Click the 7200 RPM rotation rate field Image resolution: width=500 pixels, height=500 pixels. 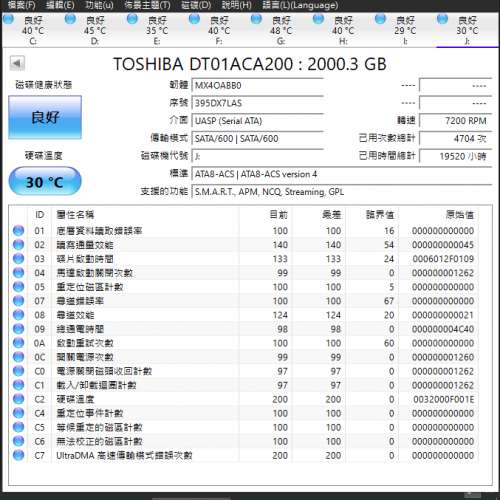pyautogui.click(x=456, y=121)
